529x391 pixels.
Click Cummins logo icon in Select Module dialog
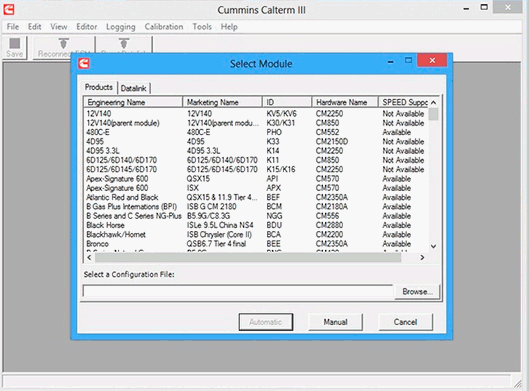pyautogui.click(x=84, y=63)
